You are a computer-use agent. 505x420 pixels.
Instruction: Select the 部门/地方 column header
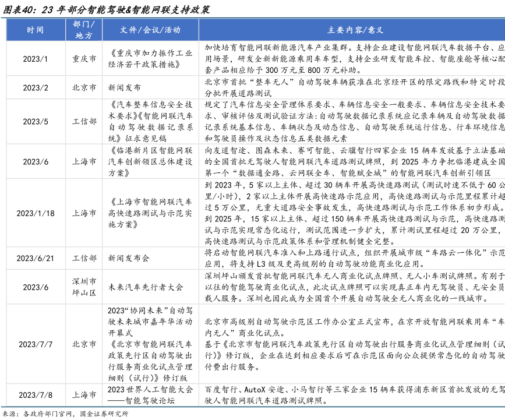(84, 29)
